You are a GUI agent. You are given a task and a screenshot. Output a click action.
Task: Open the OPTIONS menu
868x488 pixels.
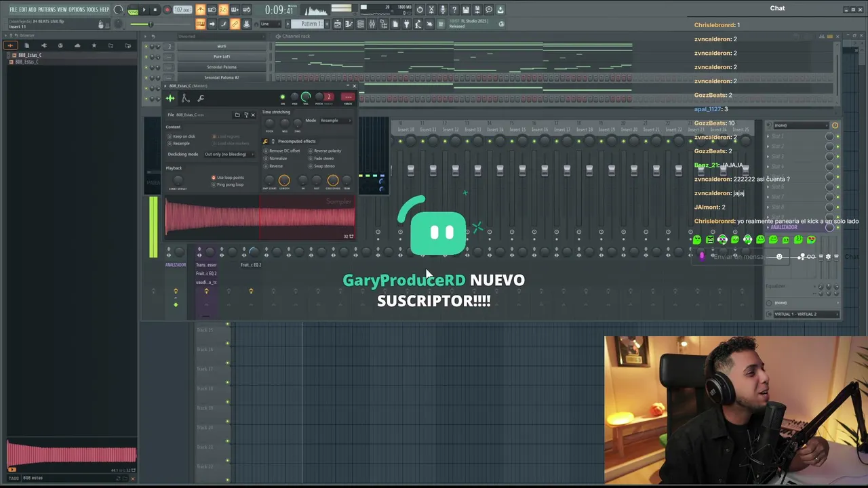click(x=77, y=9)
